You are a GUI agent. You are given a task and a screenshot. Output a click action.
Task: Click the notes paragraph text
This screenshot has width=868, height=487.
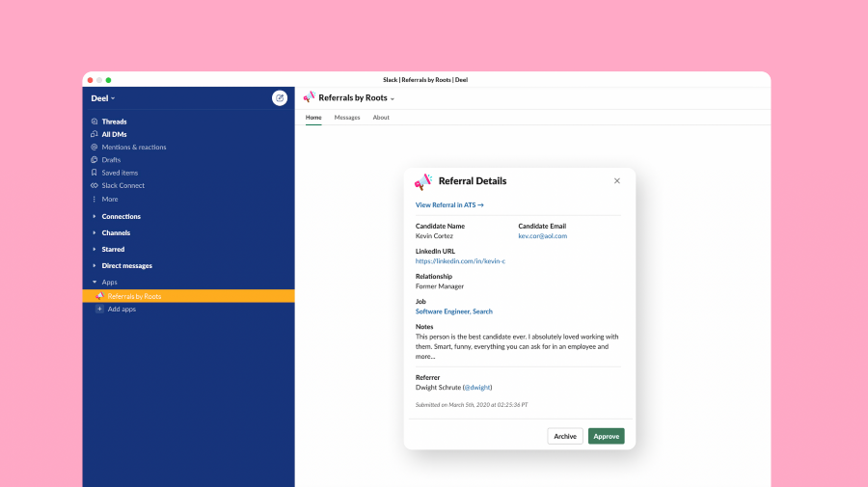[x=517, y=346]
